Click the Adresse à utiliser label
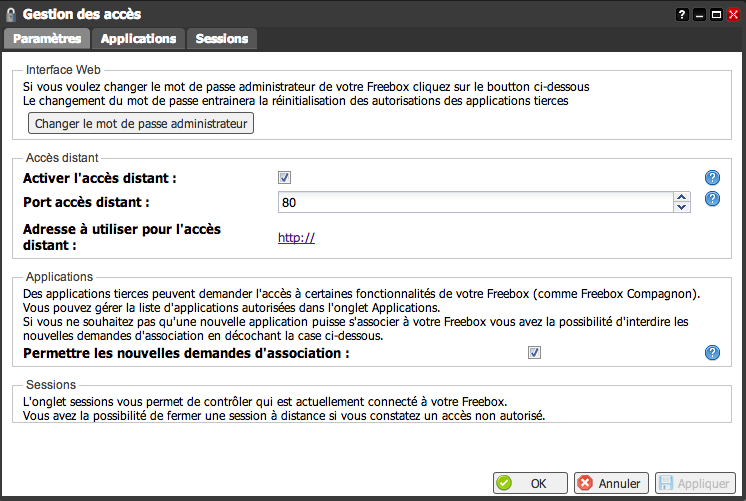Screen dimensions: 746x501 point(122,237)
